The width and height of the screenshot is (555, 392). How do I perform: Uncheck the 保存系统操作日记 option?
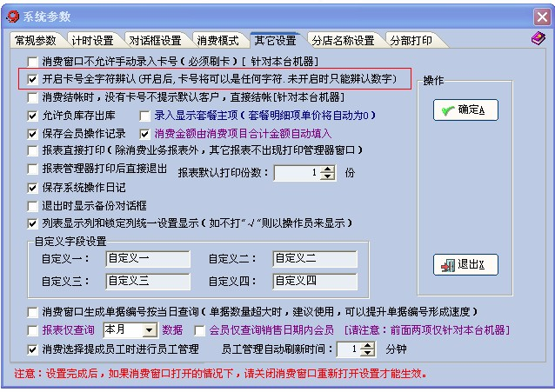coord(33,188)
